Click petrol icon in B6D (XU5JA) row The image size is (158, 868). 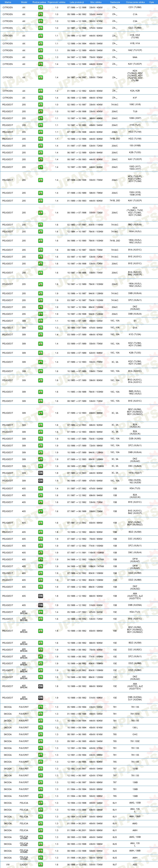point(41,225)
